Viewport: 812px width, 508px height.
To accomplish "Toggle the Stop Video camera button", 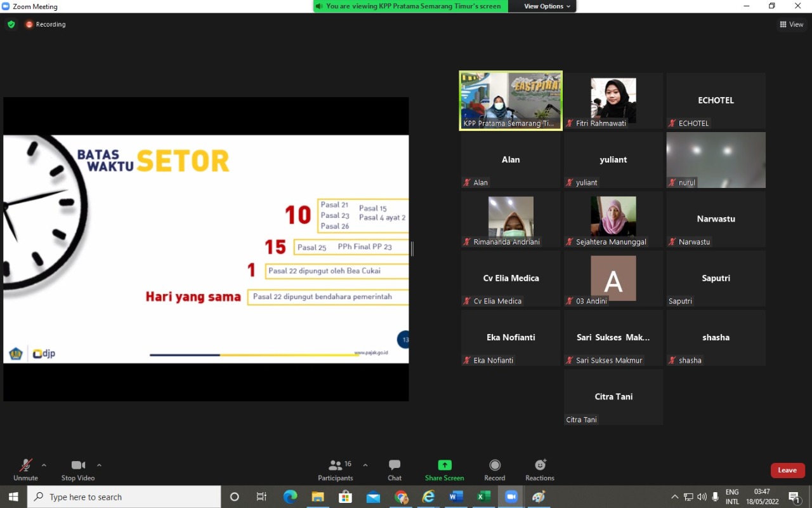I will [78, 470].
